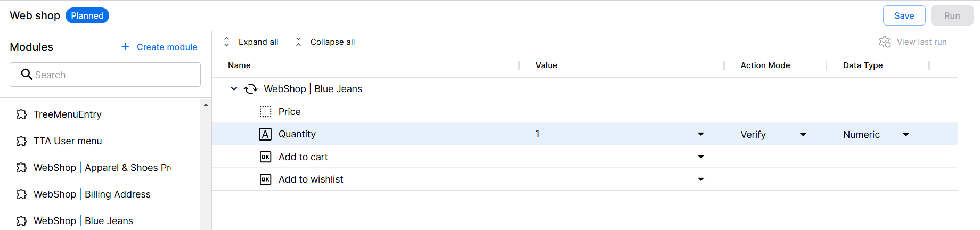Click the module icon next to Billing Address

click(x=21, y=194)
